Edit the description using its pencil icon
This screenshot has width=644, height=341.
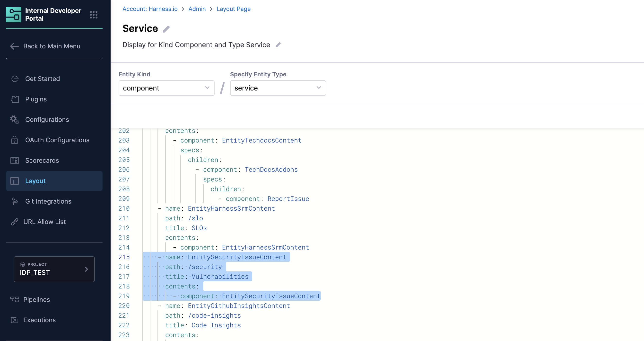click(x=278, y=45)
